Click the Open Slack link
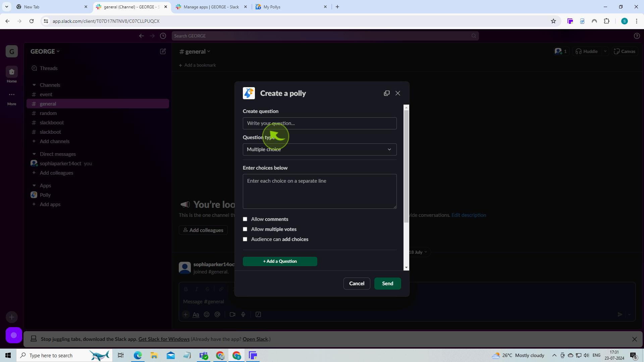Image resolution: width=644 pixels, height=362 pixels. point(255,339)
